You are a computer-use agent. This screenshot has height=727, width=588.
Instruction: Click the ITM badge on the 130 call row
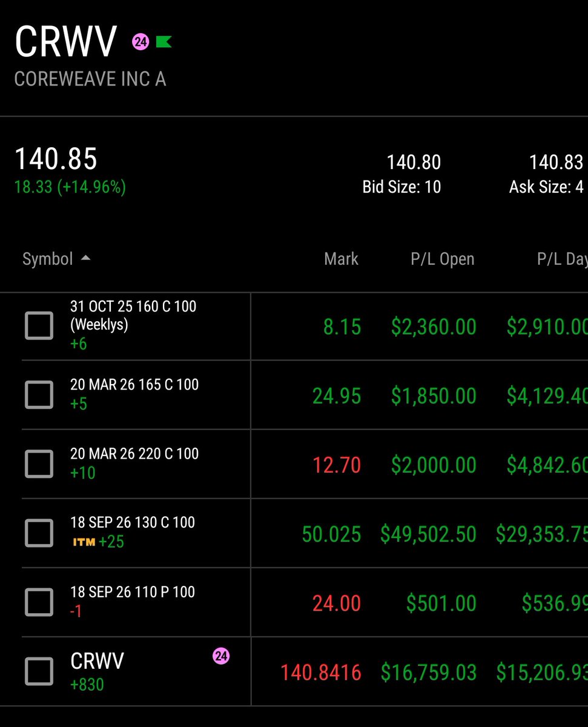pos(84,542)
